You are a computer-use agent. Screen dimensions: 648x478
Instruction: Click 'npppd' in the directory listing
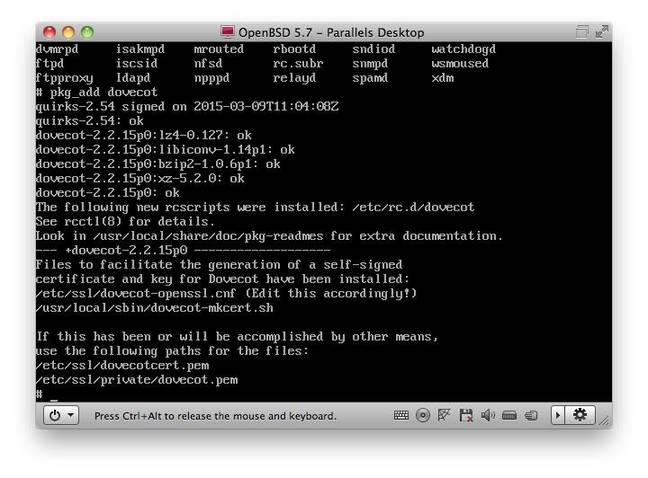(x=212, y=78)
